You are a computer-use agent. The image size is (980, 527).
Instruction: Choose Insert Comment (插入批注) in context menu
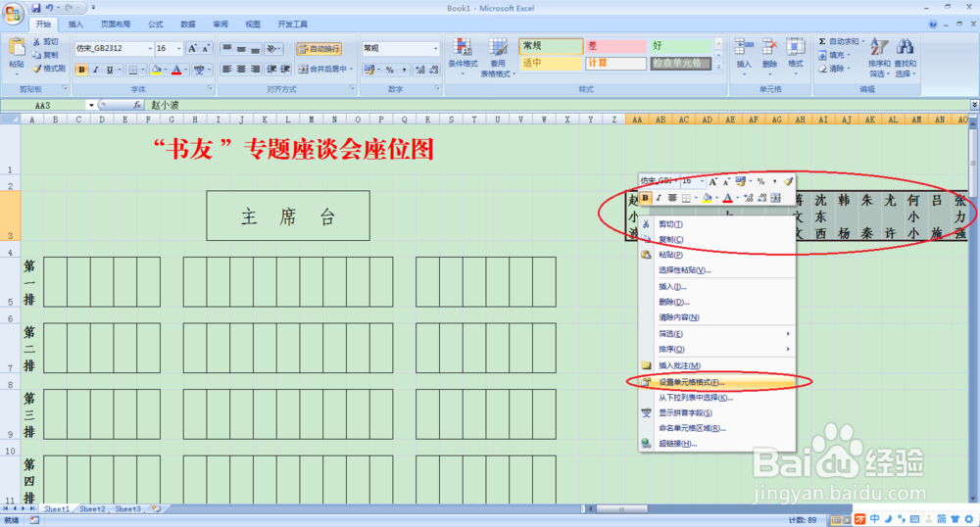coord(717,366)
